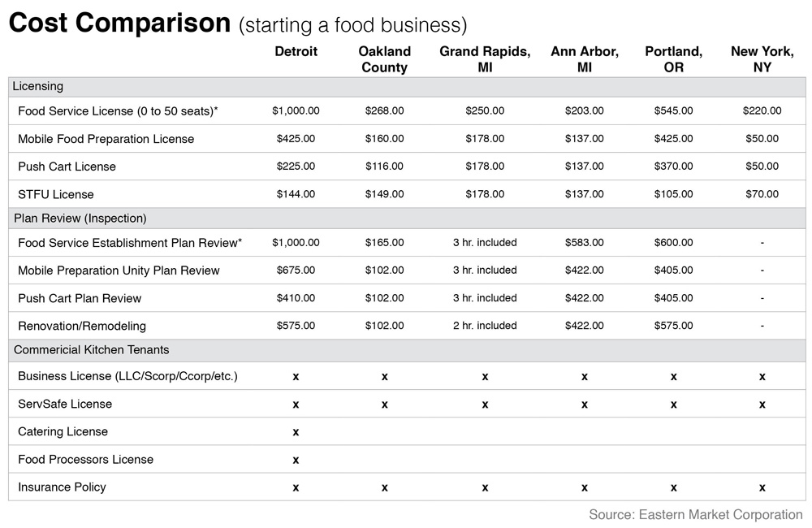Click the Plan Review (Inspection) section header
Viewport: 812px width, 528px height.
click(80, 219)
